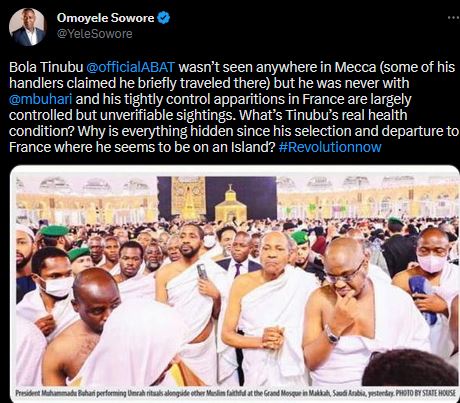This screenshot has height=403, width=460.
Task: Open the @officialABAT mention
Action: click(x=130, y=67)
